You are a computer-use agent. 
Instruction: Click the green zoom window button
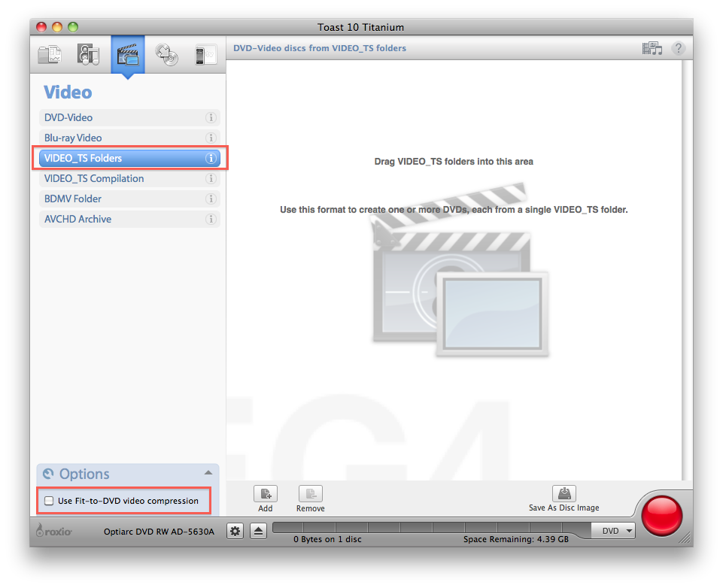click(x=73, y=27)
